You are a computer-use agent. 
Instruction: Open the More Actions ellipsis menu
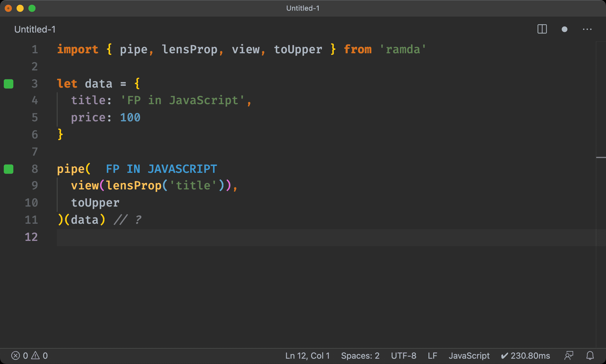[x=587, y=29]
